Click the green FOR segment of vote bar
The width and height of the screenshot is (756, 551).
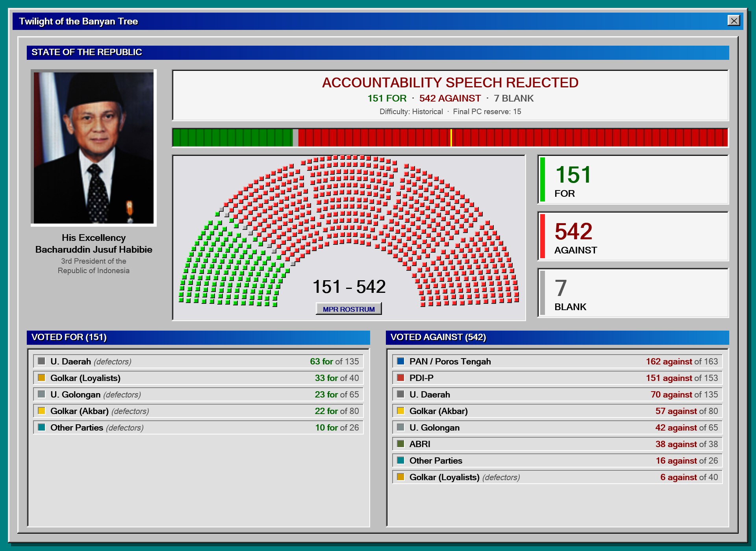click(233, 138)
